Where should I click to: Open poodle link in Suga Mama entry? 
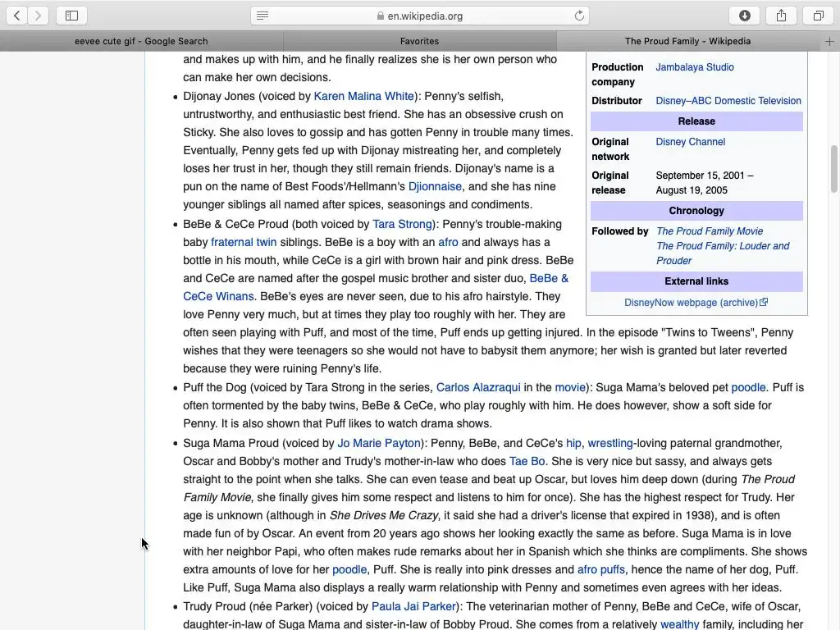click(349, 569)
